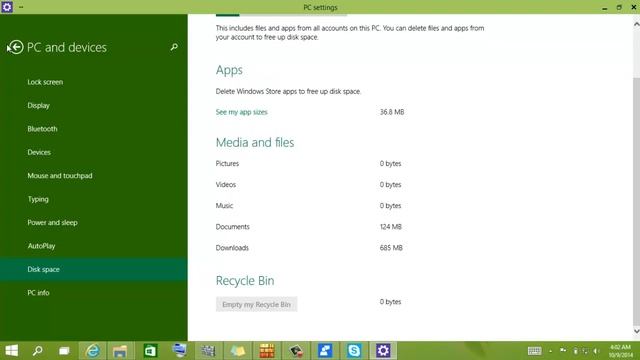Open PC info in sidebar
Screen dimensions: 640x360
[38, 293]
